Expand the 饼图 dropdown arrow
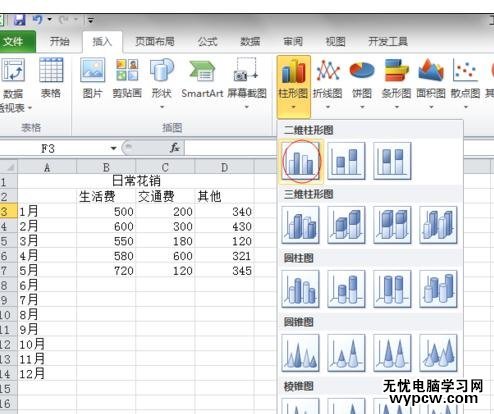Viewport: 494px width, 414px height. (362, 107)
